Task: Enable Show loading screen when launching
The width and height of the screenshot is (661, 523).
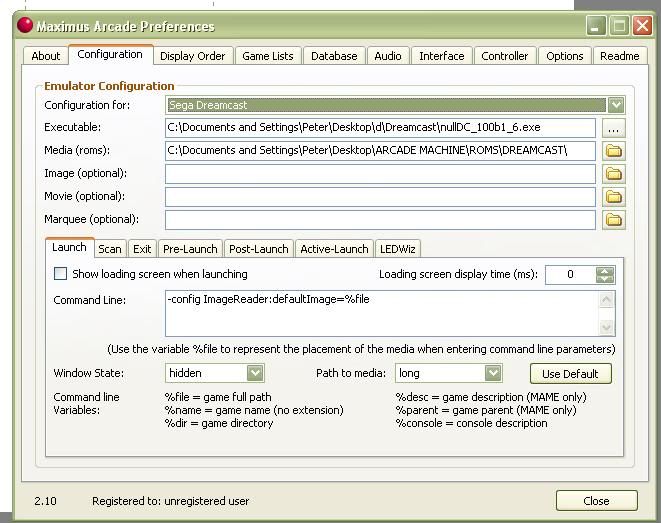Action: (60, 274)
